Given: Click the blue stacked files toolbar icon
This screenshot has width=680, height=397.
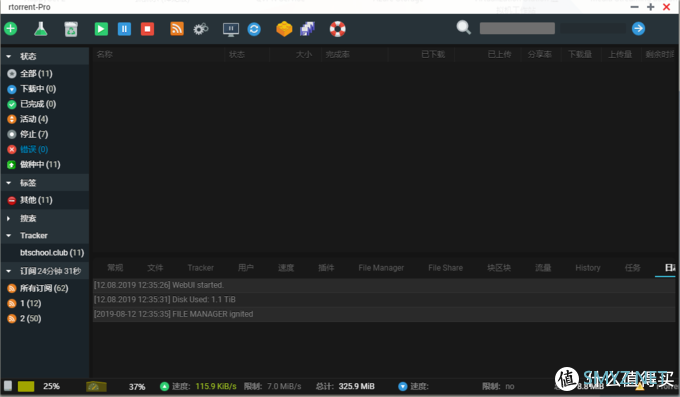Looking at the screenshot, I should click(x=307, y=29).
